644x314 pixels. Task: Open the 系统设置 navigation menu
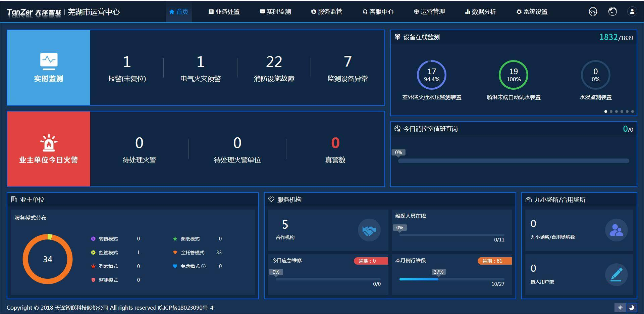[x=532, y=12]
